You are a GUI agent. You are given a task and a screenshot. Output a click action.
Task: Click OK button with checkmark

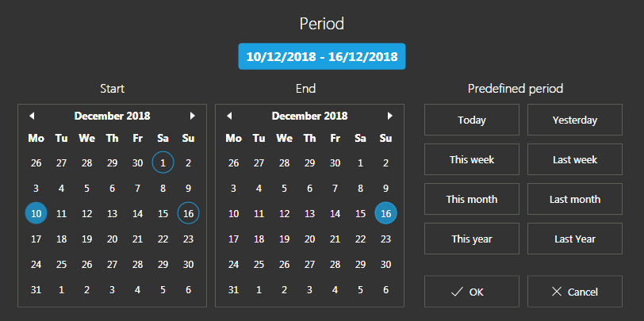(471, 292)
